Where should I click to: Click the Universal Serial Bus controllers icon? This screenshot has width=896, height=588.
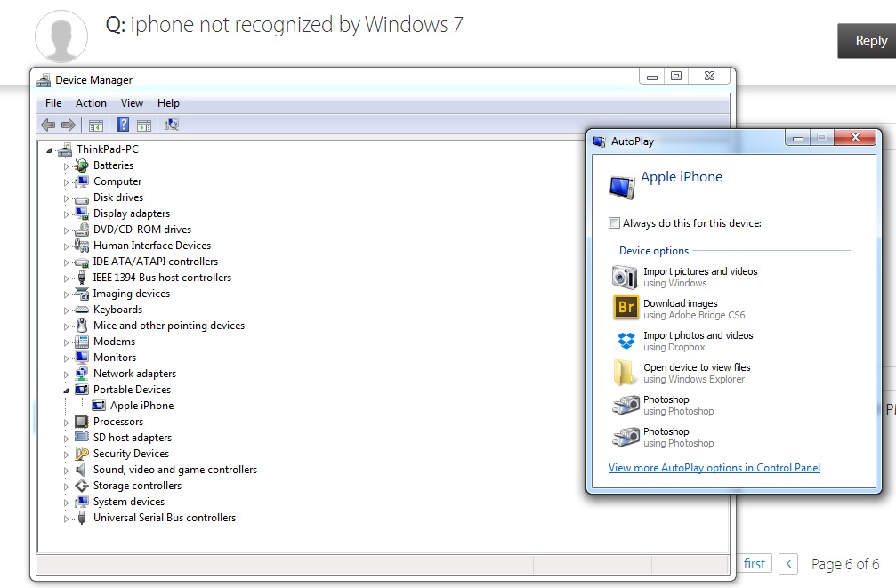pyautogui.click(x=82, y=518)
